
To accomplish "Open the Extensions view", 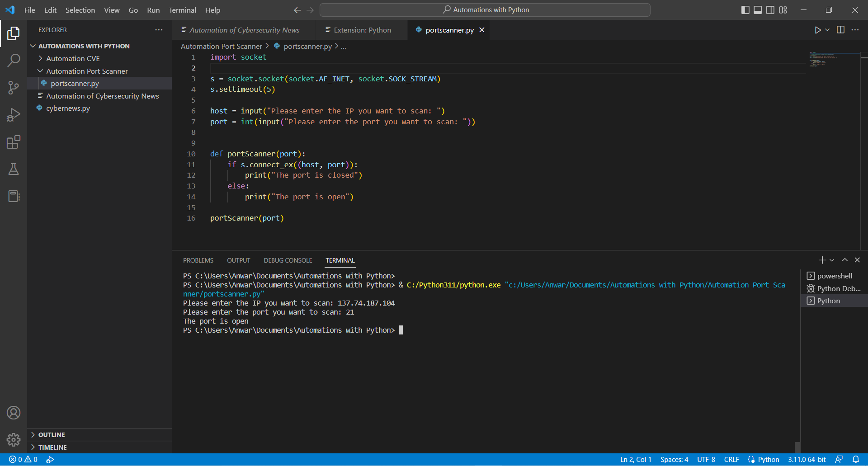I will pyautogui.click(x=14, y=142).
